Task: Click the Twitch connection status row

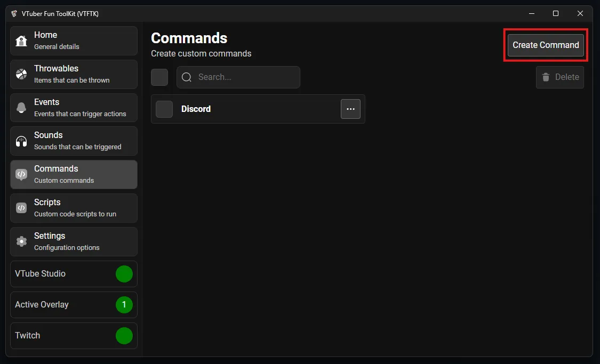Action: point(74,336)
